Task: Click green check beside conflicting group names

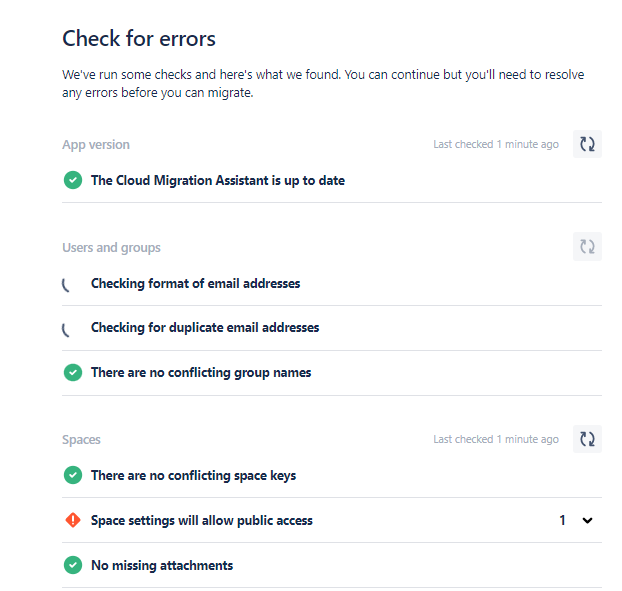Action: pos(73,372)
